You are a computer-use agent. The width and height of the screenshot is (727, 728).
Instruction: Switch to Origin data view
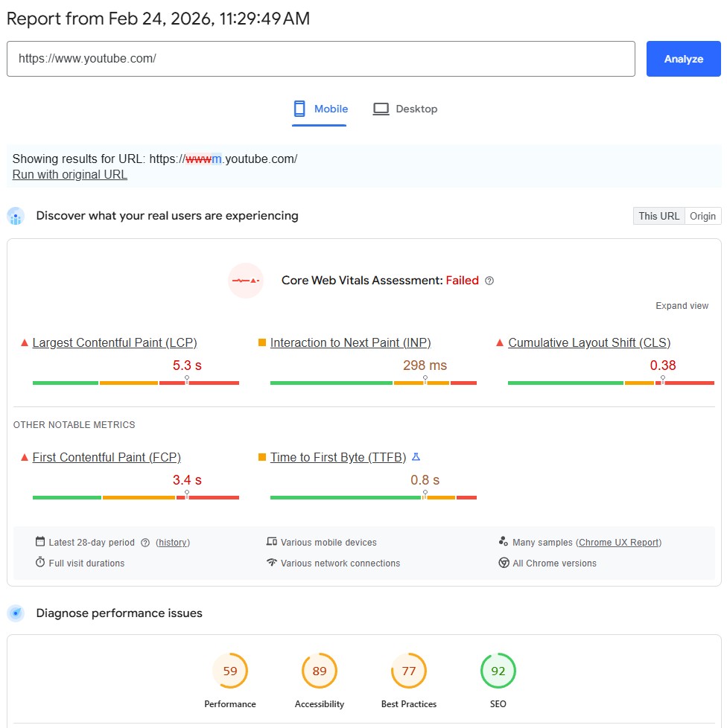pyautogui.click(x=702, y=216)
